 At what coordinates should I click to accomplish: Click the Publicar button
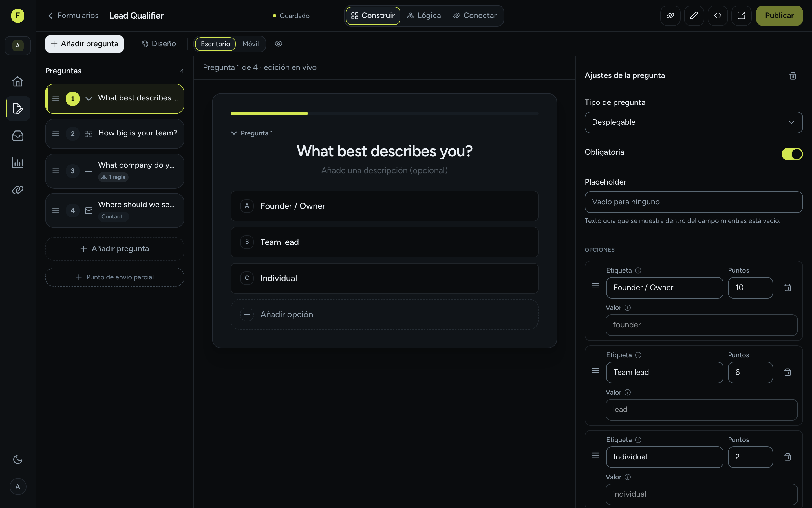tap(779, 16)
